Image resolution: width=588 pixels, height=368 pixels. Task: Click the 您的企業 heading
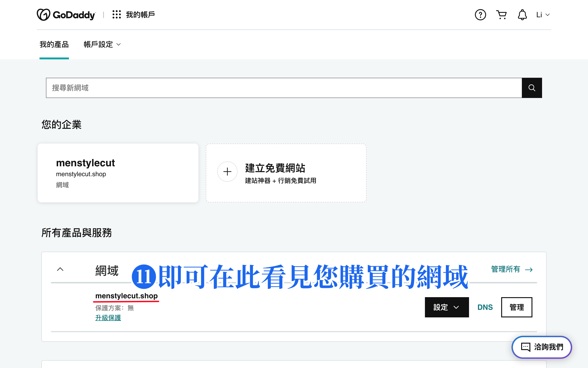(62, 124)
